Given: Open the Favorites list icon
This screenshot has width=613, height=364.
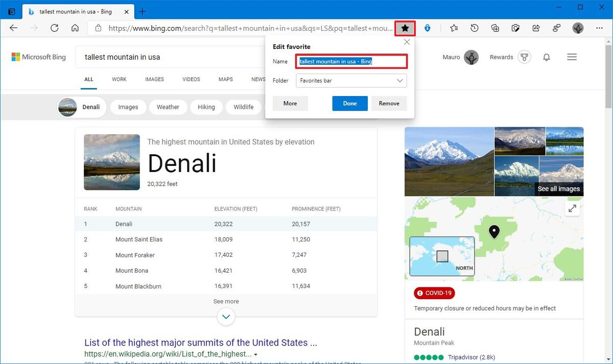Looking at the screenshot, I should coord(454,28).
